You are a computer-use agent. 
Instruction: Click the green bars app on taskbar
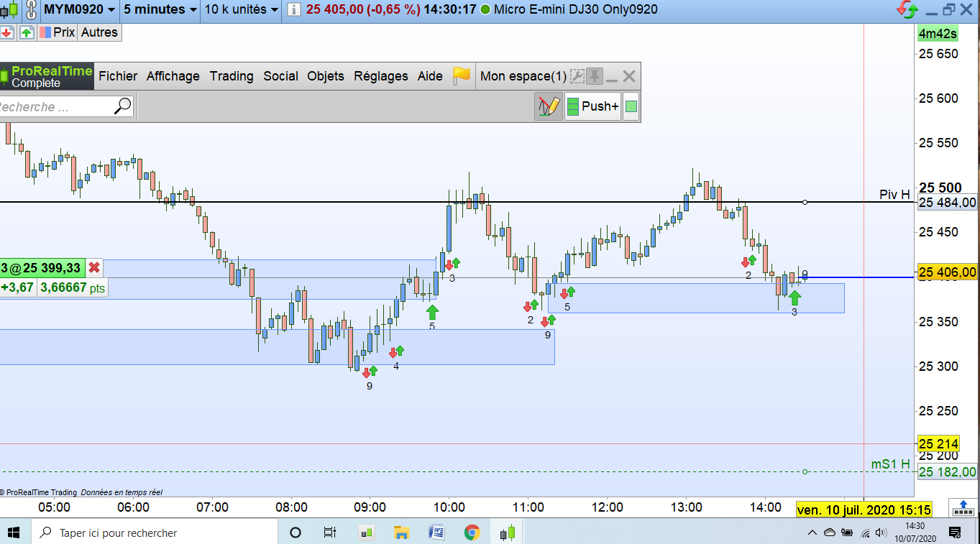coord(366,533)
